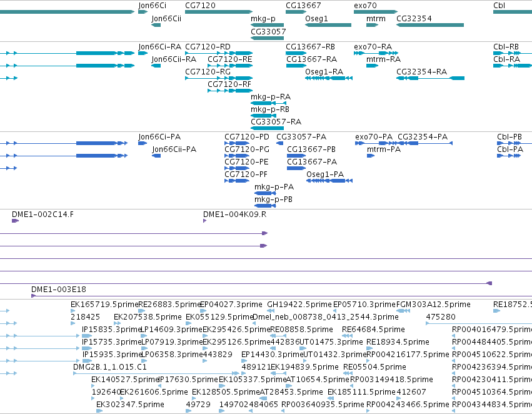Select the EK261606.5prime EST label
Screen dimensions: 532x414
154,392
